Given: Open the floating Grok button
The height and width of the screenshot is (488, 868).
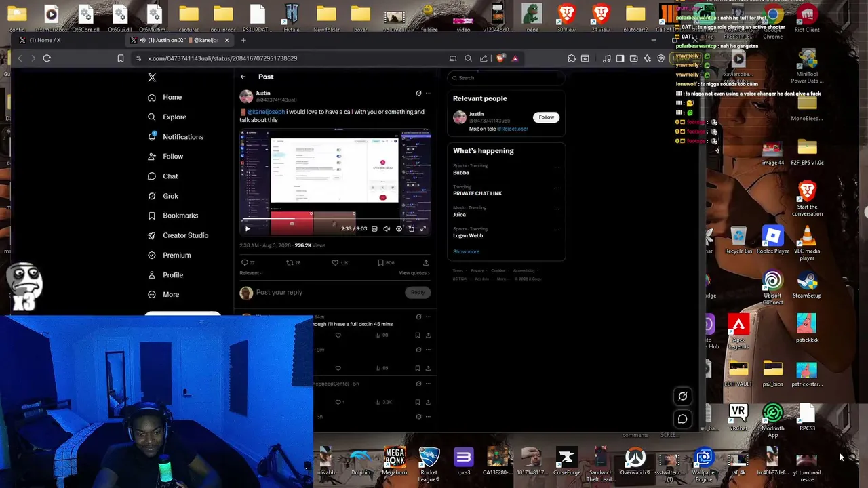Looking at the screenshot, I should click(682, 396).
